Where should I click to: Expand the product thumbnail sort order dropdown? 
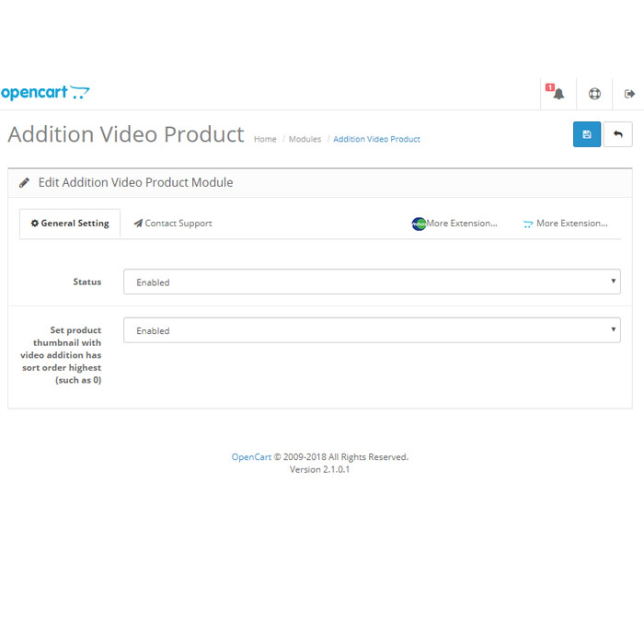pos(372,330)
